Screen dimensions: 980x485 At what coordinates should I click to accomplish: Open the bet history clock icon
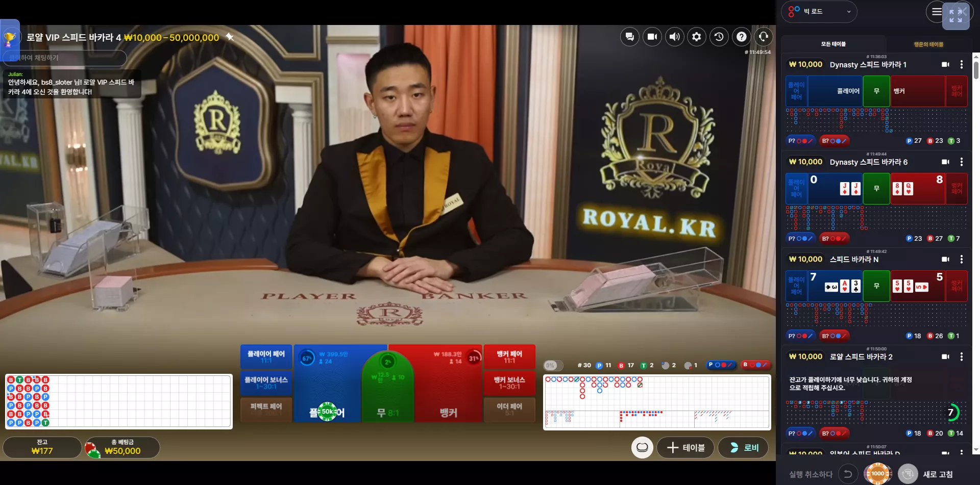coord(719,37)
